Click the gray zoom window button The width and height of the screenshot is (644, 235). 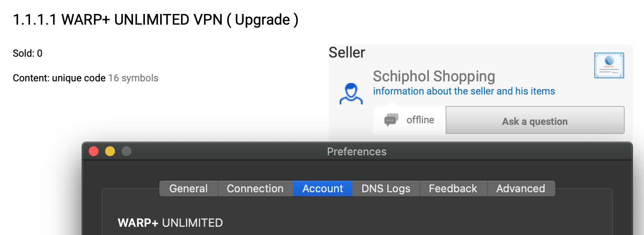point(126,151)
